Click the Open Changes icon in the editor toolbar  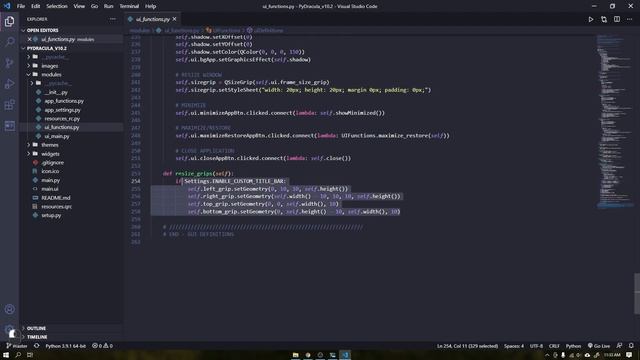tap(604, 19)
